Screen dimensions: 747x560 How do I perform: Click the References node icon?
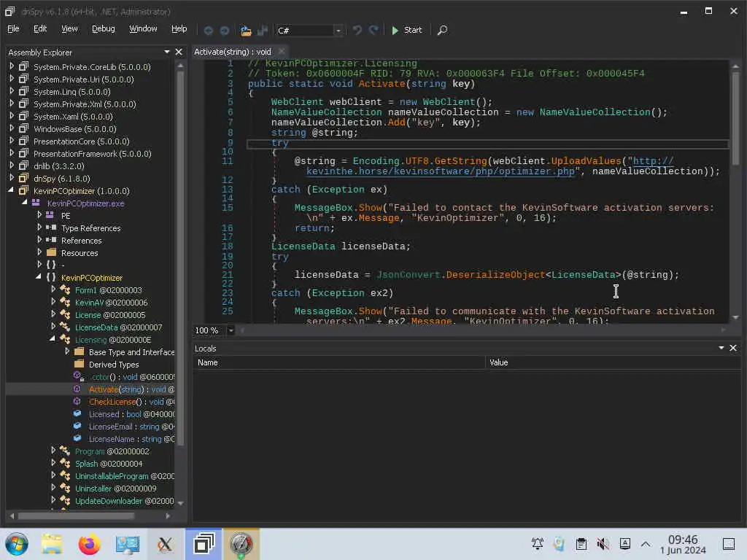pyautogui.click(x=51, y=240)
